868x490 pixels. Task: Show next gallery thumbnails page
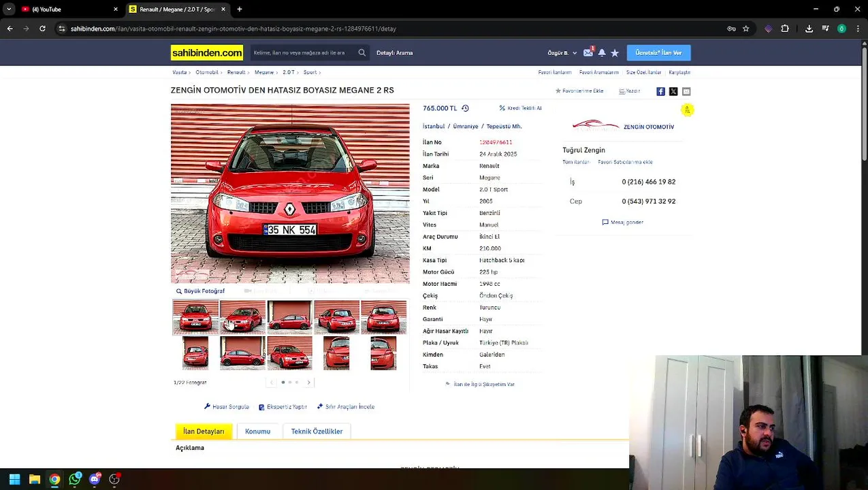point(308,382)
